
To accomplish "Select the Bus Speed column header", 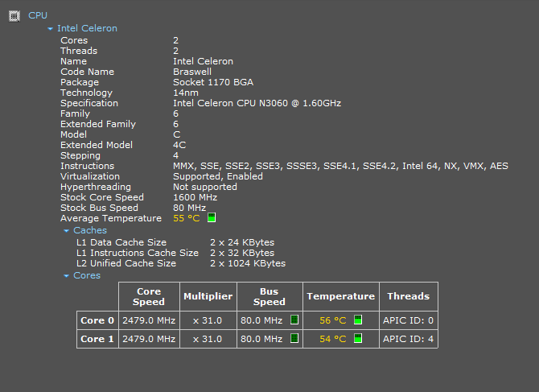I will 269,296.
